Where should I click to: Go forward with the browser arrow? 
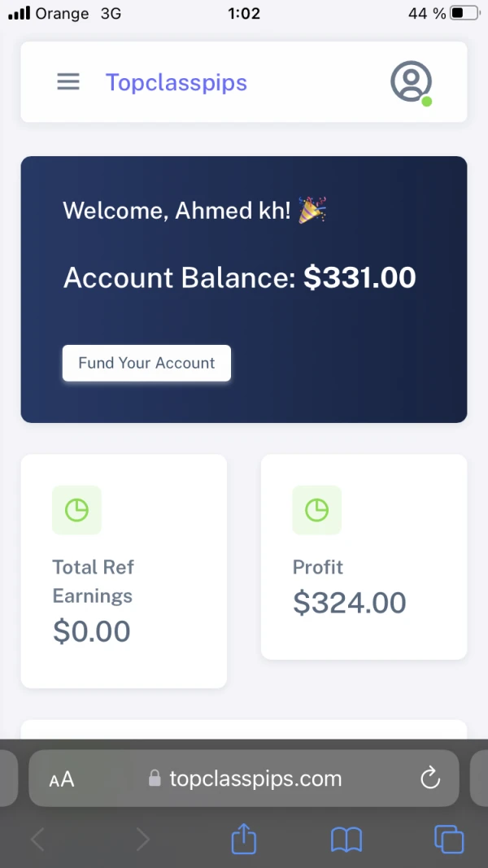point(142,839)
